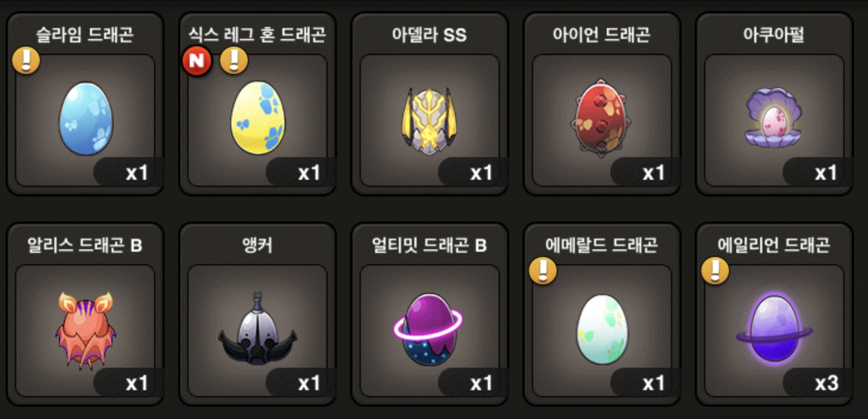The width and height of the screenshot is (868, 419).
Task: Select the 아쿠아펄 clam shell egg
Action: (773, 117)
